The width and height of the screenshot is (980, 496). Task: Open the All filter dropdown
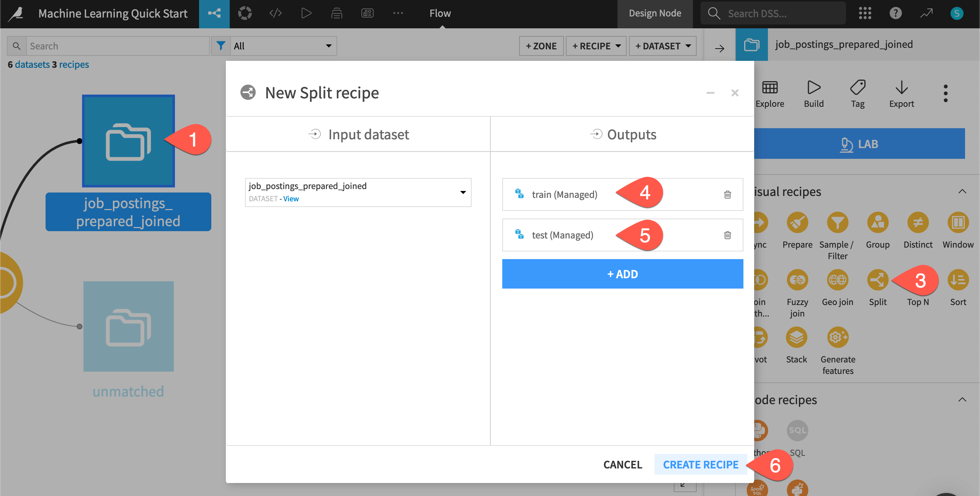coord(283,46)
